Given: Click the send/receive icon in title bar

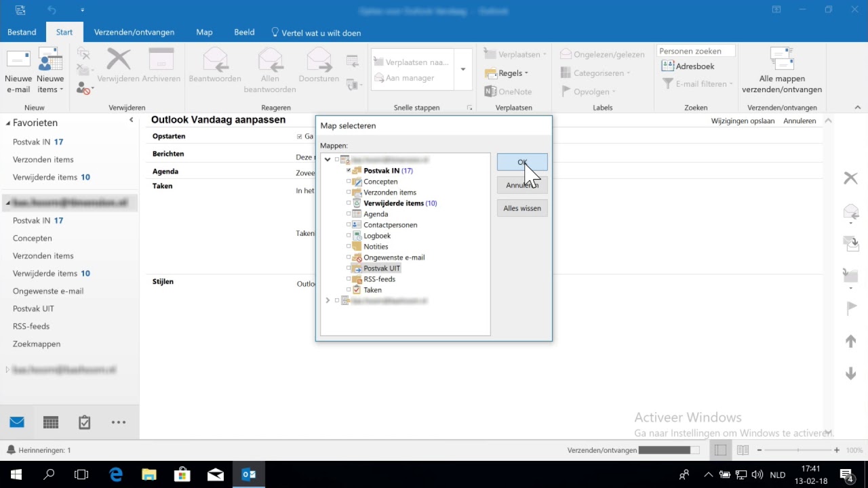Looking at the screenshot, I should tap(20, 10).
